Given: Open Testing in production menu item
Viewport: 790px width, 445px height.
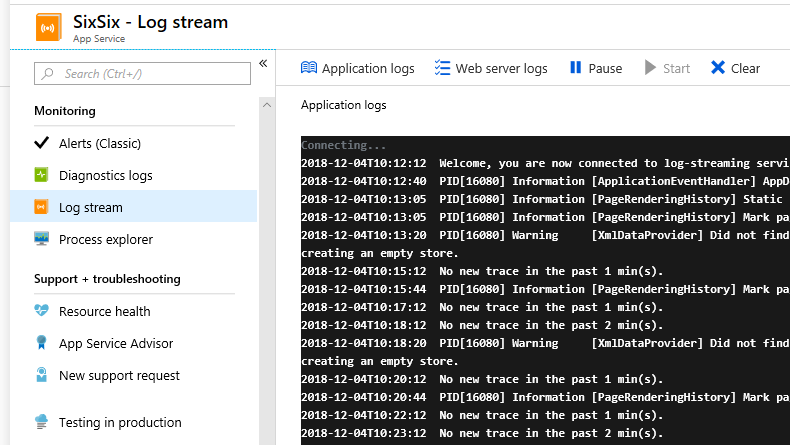Looking at the screenshot, I should (x=134, y=422).
